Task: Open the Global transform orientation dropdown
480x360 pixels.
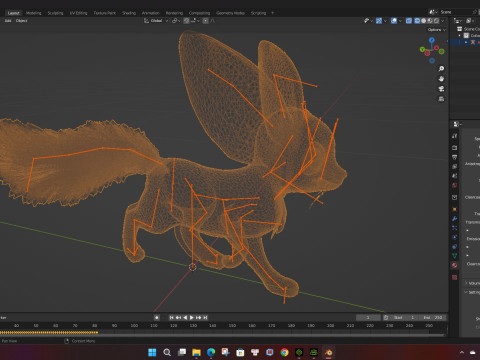Action: (156, 21)
